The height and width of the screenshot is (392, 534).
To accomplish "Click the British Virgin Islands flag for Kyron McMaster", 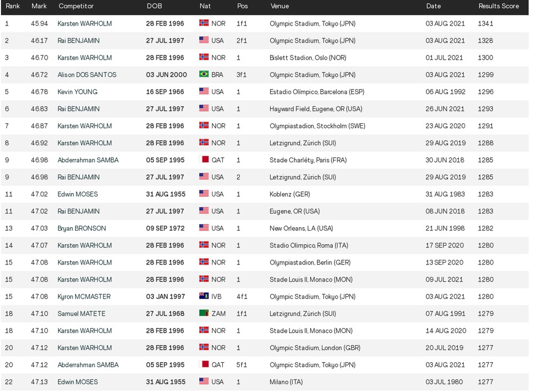I will pos(204,297).
